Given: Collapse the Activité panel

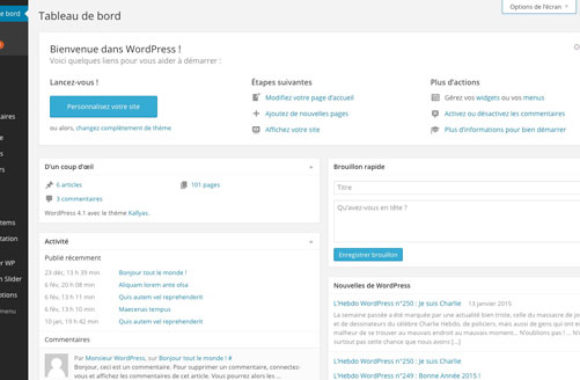Looking at the screenshot, I should [311, 242].
